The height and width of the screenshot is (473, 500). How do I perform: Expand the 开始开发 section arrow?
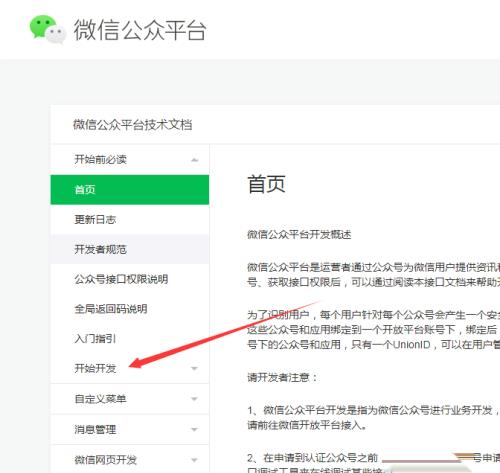coord(195,368)
